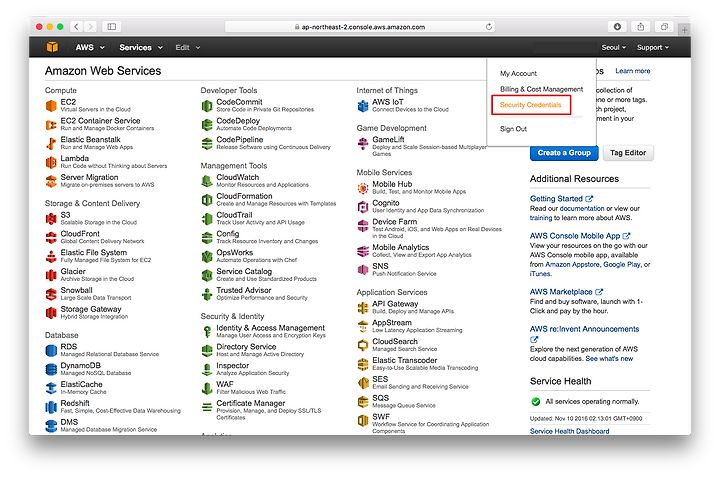Expand the Edit dropdown menu
720x477 pixels.
point(188,47)
